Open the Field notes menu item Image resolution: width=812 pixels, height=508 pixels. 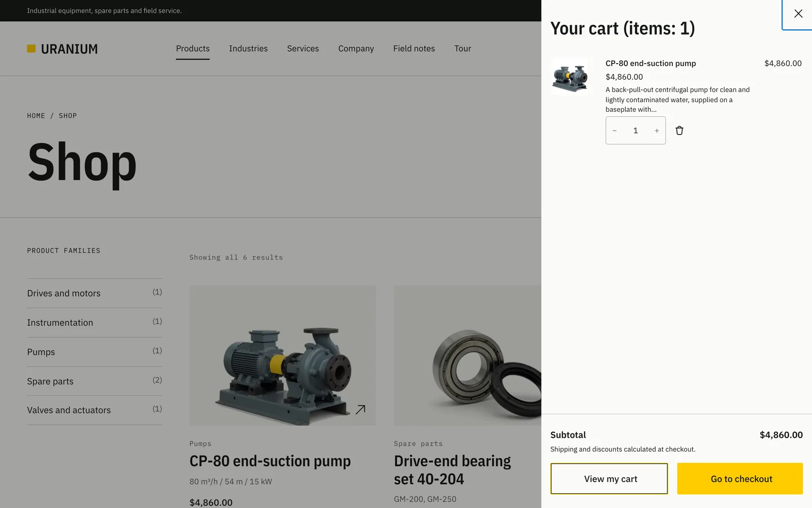414,49
